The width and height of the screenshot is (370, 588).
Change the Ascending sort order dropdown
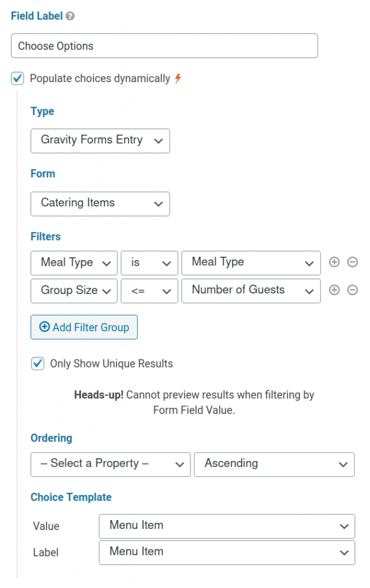click(274, 465)
